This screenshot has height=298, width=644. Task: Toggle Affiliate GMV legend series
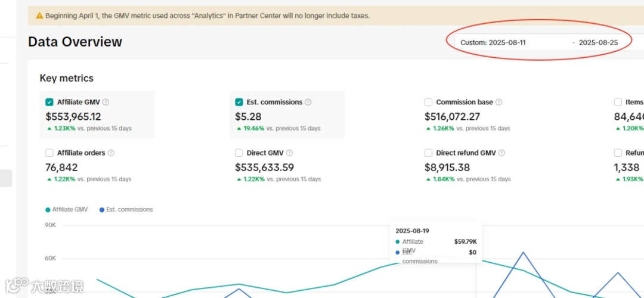66,210
